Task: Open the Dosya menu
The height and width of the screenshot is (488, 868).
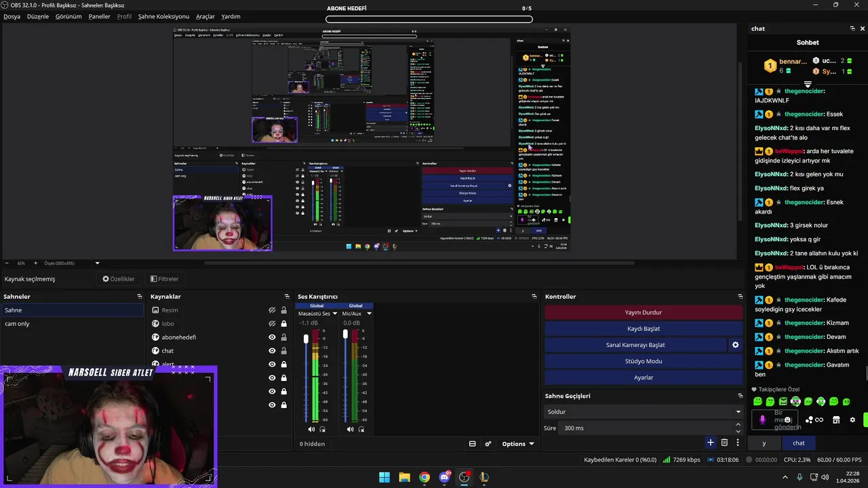Action: click(x=12, y=16)
